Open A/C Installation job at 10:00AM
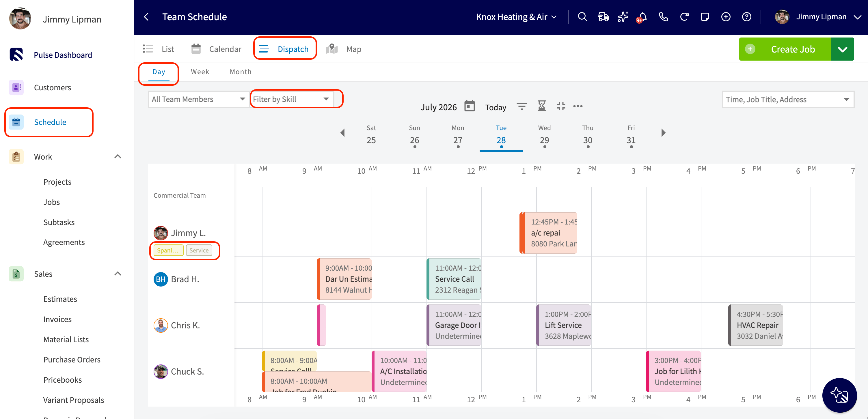This screenshot has height=419, width=868. coord(399,371)
